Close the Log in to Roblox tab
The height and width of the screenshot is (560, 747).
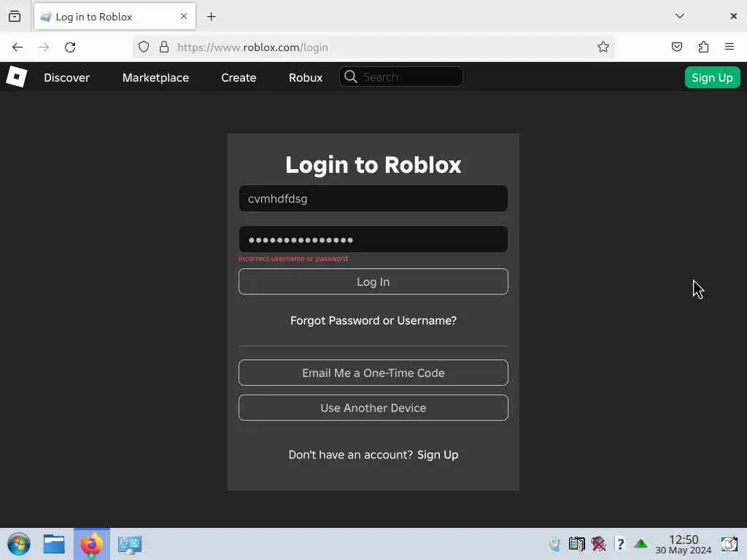(x=184, y=16)
